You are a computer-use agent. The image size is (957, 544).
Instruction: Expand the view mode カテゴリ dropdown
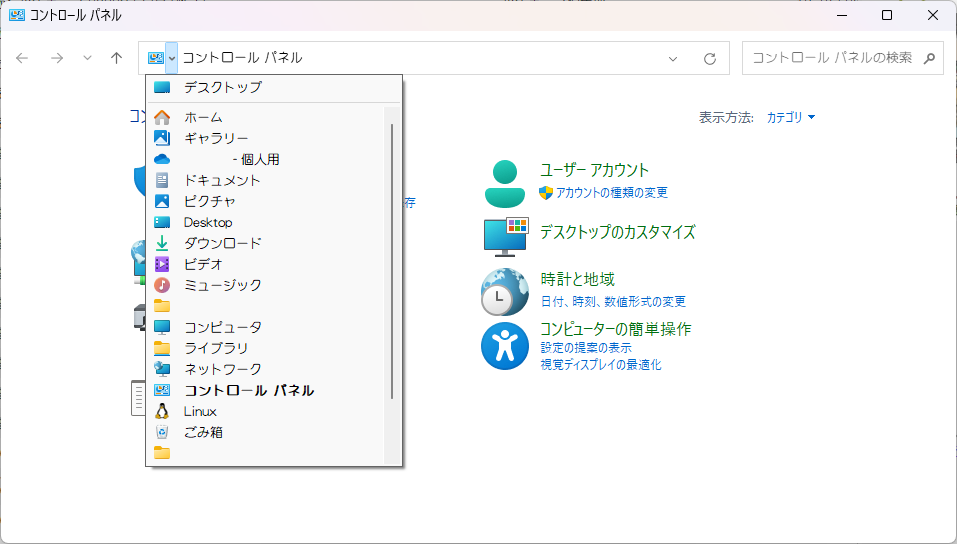(x=791, y=117)
